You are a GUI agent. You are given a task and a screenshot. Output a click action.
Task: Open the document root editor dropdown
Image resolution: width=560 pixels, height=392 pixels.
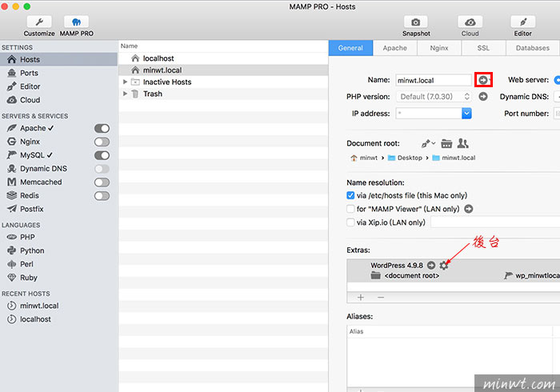pos(428,143)
